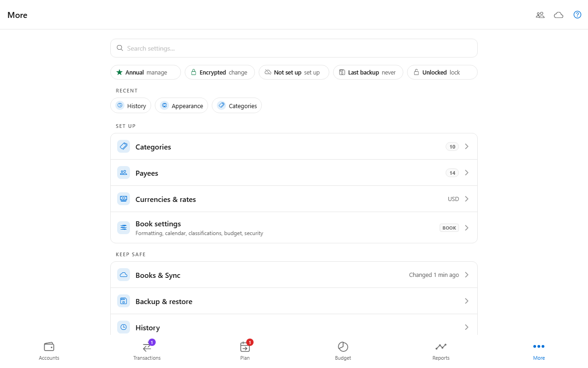Click the disk icon on Last backup chip
Viewport: 588px width, 368px height.
(x=342, y=72)
